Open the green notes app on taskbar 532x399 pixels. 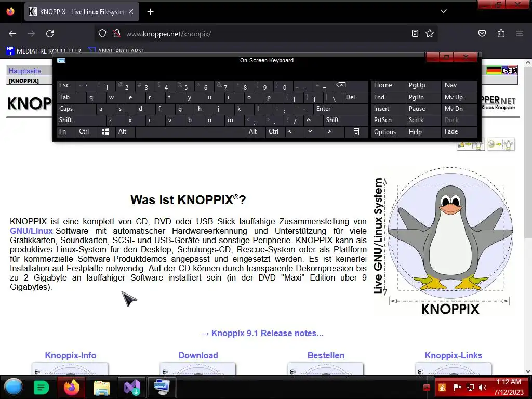[42, 388]
